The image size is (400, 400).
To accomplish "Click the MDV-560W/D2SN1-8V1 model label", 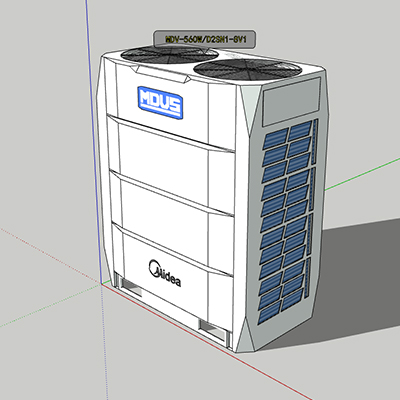I will (x=205, y=39).
